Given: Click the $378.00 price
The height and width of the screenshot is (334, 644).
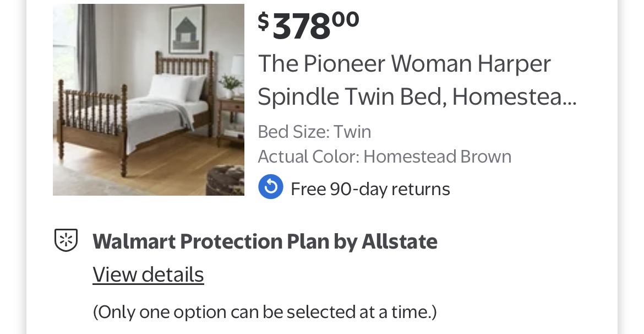Looking at the screenshot, I should tap(308, 26).
